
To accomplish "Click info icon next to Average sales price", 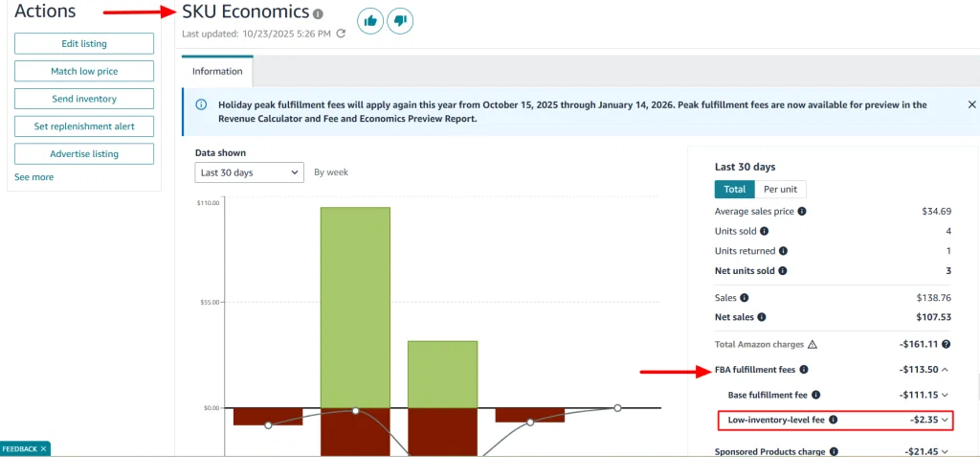I will 802,212.
